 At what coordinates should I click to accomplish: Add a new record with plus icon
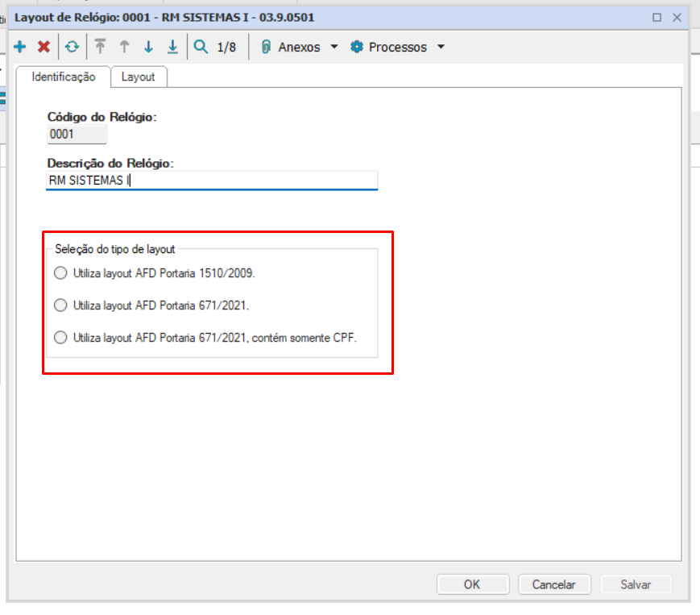[19, 47]
